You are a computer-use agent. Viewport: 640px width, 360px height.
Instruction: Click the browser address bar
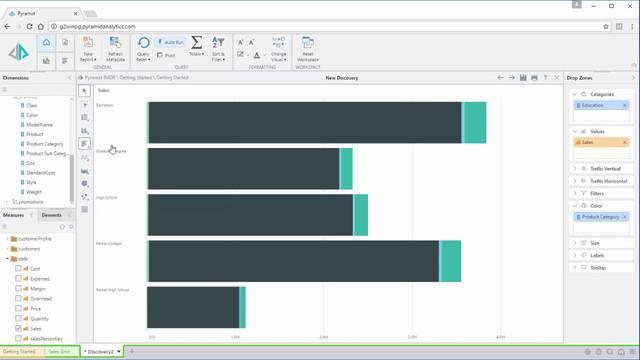(x=327, y=27)
